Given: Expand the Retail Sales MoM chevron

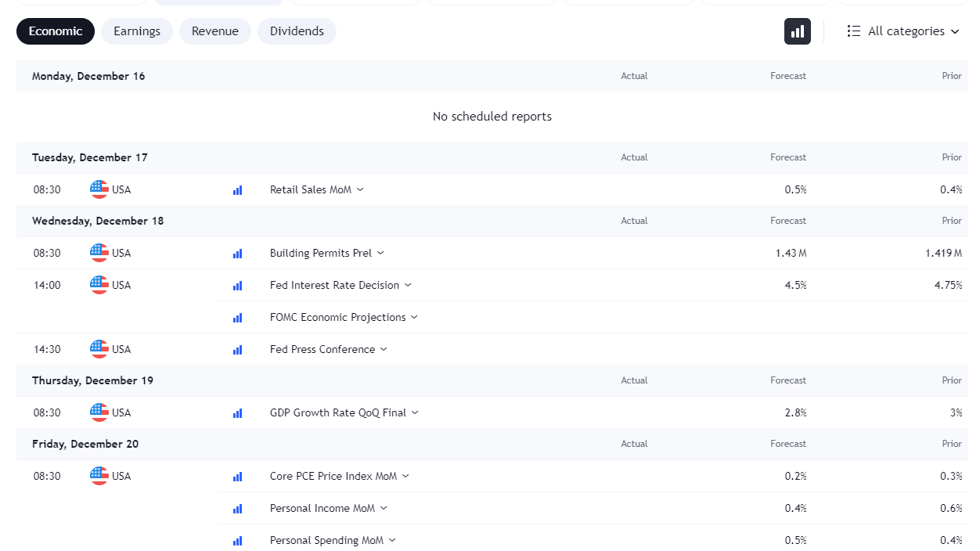Looking at the screenshot, I should click(x=360, y=189).
